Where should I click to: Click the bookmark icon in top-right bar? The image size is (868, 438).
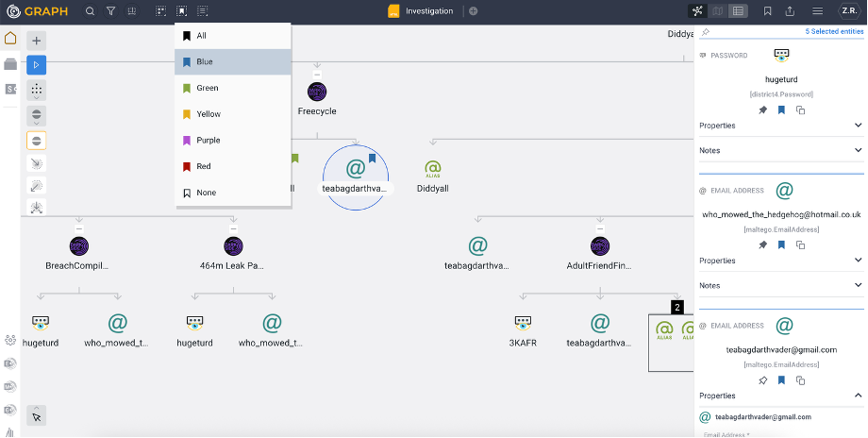(768, 11)
